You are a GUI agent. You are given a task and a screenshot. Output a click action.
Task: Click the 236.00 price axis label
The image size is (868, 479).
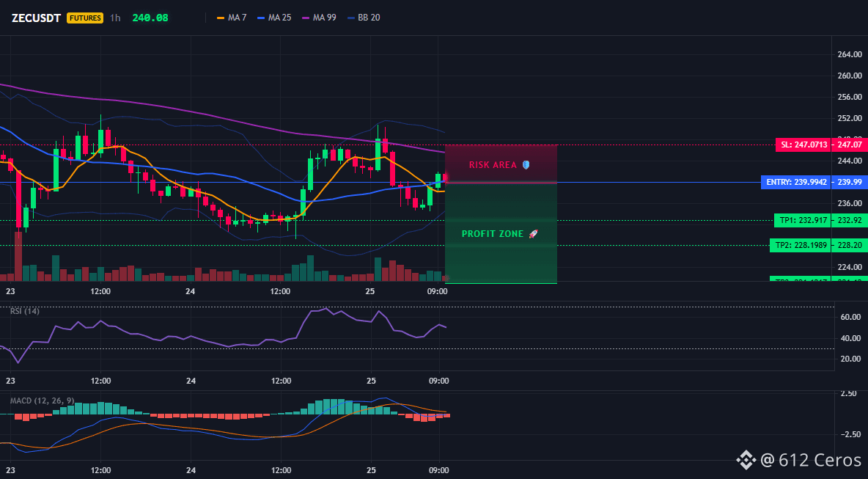(x=849, y=203)
